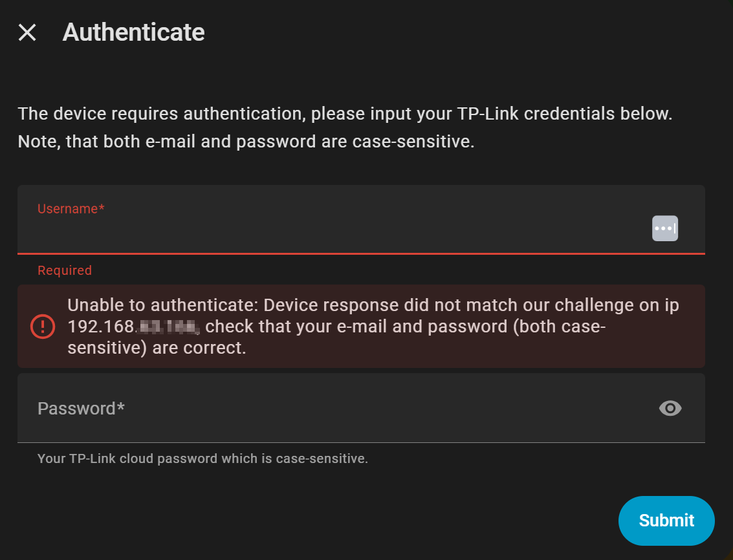Click the red error alert icon
Screen dimensions: 733x560
(43, 326)
